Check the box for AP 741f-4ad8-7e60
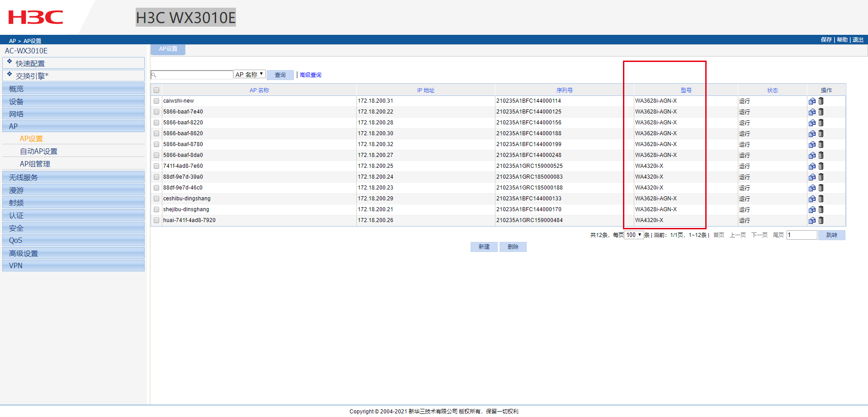Viewport: 868px width, 417px height. (x=156, y=166)
